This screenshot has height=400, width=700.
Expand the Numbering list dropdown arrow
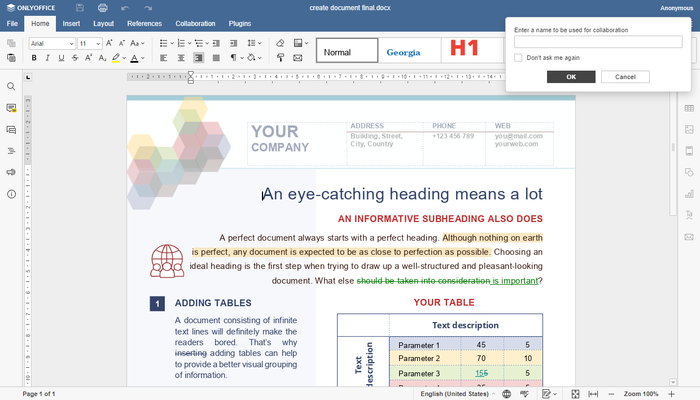pyautogui.click(x=189, y=43)
